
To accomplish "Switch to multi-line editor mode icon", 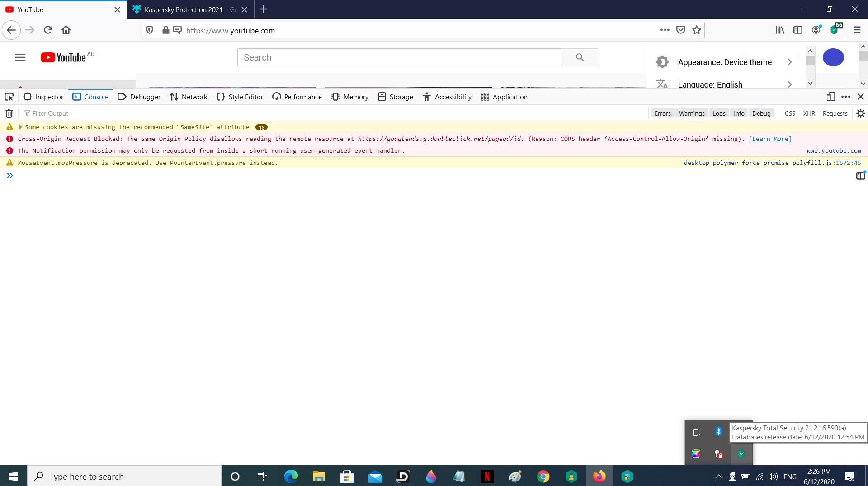I will point(861,176).
